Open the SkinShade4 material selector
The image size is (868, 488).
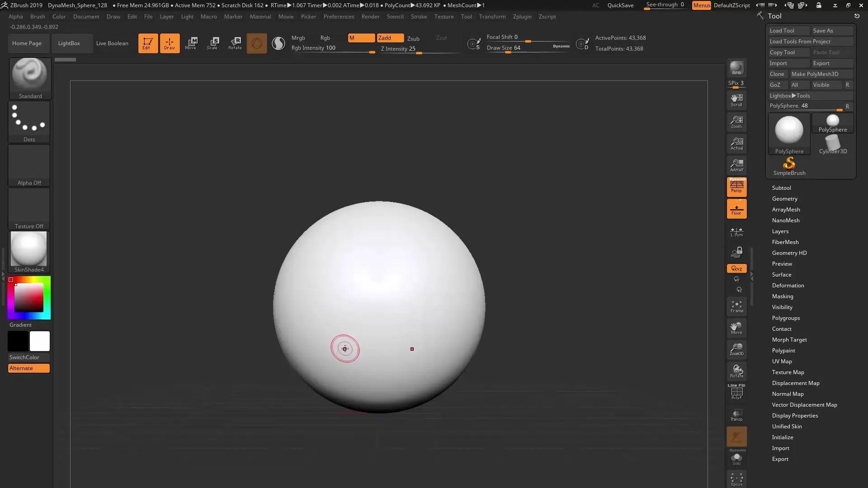[x=29, y=252]
